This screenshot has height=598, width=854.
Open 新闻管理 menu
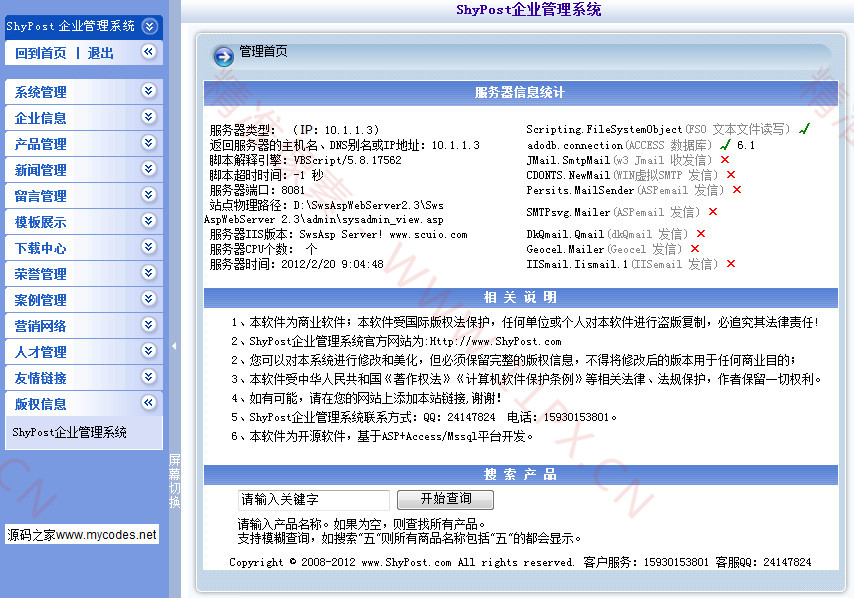tap(41, 170)
